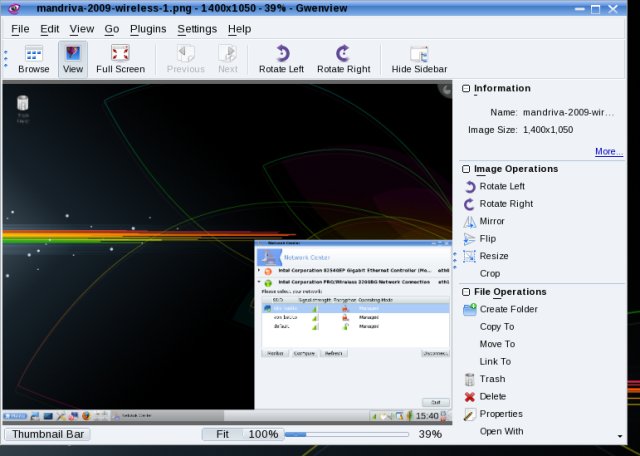Click Move To in File Operations

pos(497,344)
